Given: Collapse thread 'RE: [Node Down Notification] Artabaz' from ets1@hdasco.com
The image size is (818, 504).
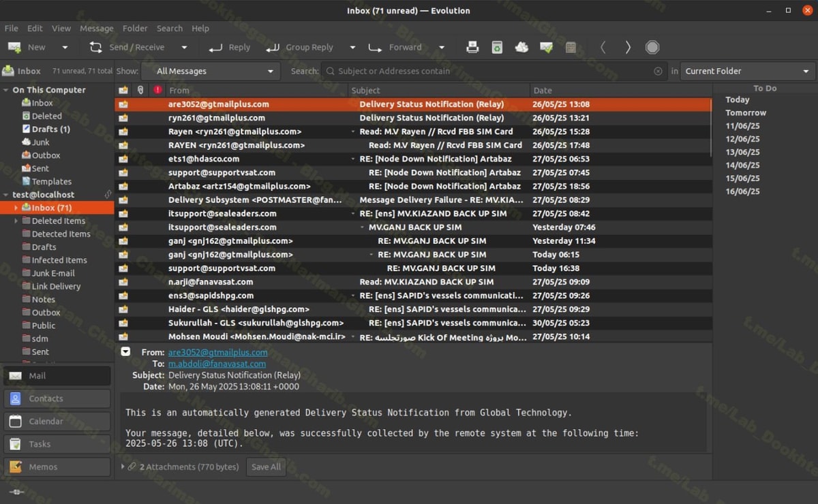Looking at the screenshot, I should pyautogui.click(x=353, y=159).
